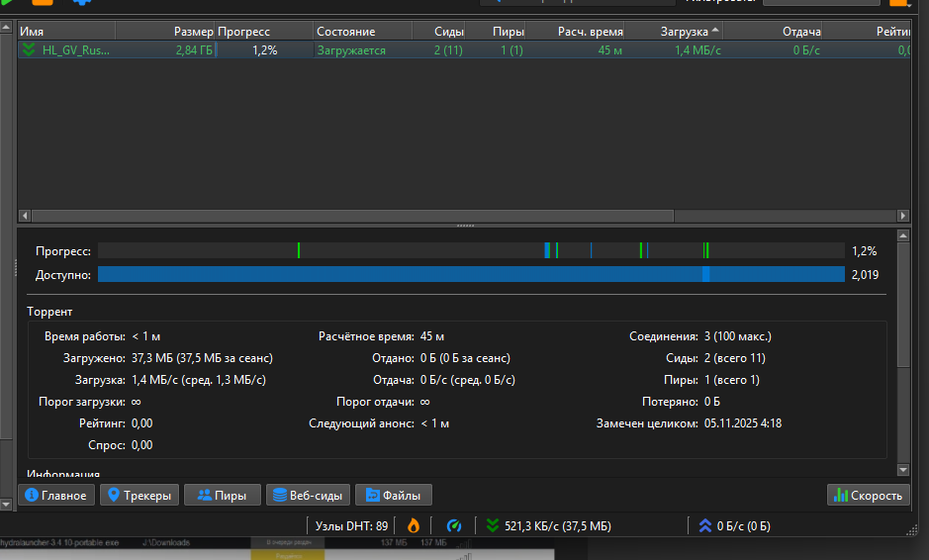
Task: Click blue upload speed arrows in status bar
Action: coord(704,525)
